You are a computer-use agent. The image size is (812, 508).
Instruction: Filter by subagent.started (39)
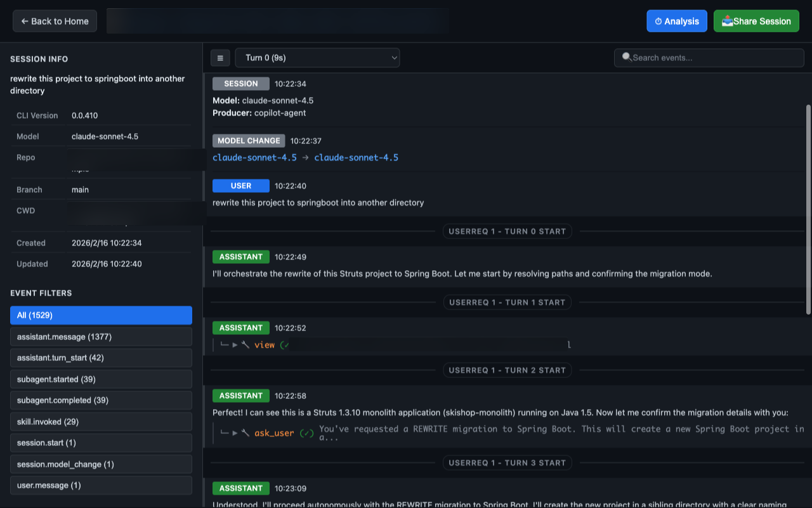tap(101, 379)
